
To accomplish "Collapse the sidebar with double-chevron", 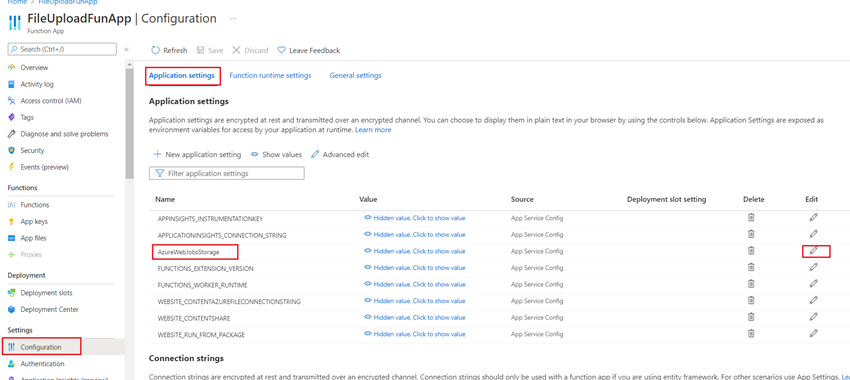I will pyautogui.click(x=126, y=49).
